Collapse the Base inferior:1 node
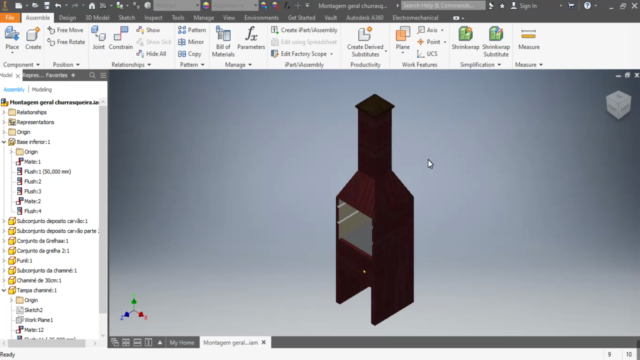 (4, 142)
